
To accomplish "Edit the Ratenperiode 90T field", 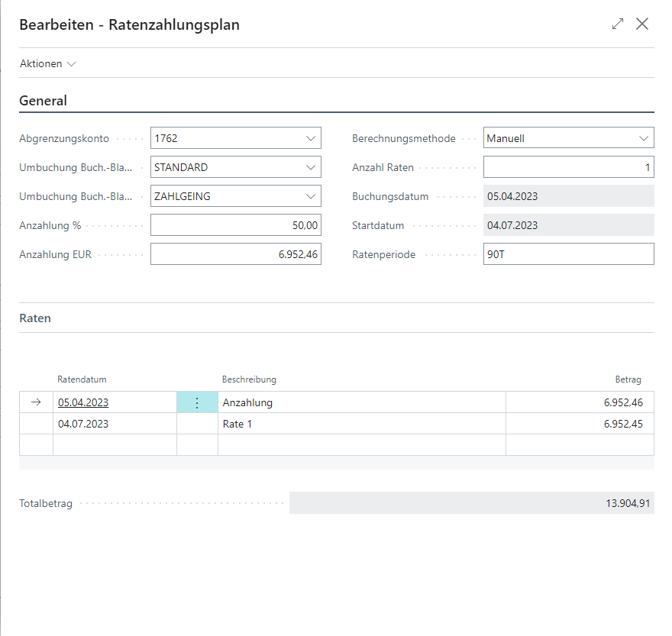I will coord(569,254).
